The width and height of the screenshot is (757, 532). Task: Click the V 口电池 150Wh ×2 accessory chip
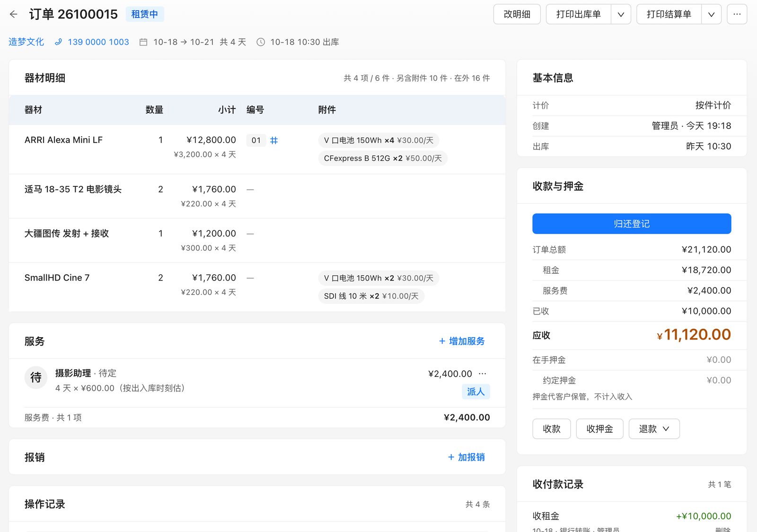pos(378,278)
